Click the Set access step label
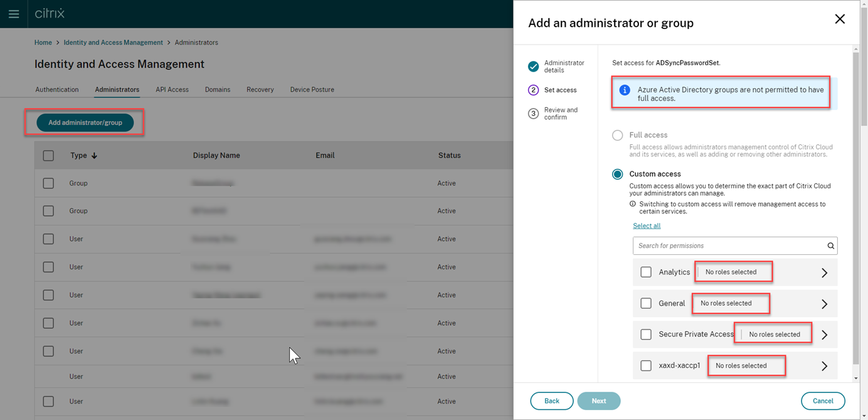The image size is (868, 420). click(x=561, y=90)
